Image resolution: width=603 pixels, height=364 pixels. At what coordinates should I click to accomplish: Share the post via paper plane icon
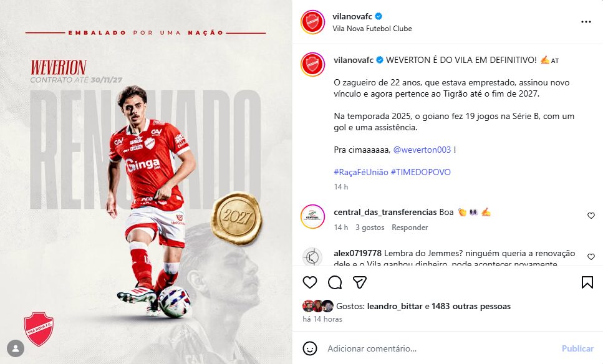360,282
